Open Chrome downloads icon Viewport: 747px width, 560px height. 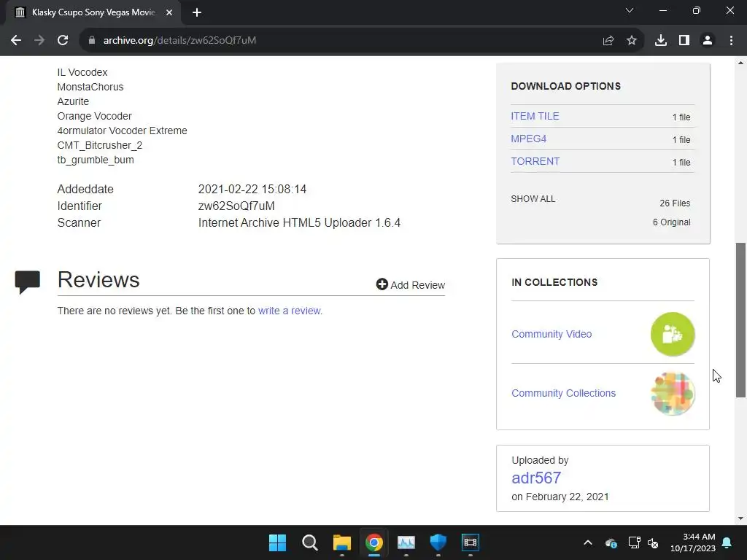(x=661, y=41)
